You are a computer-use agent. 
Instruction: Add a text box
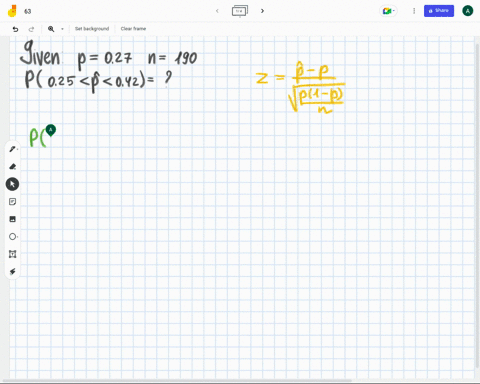point(12,254)
